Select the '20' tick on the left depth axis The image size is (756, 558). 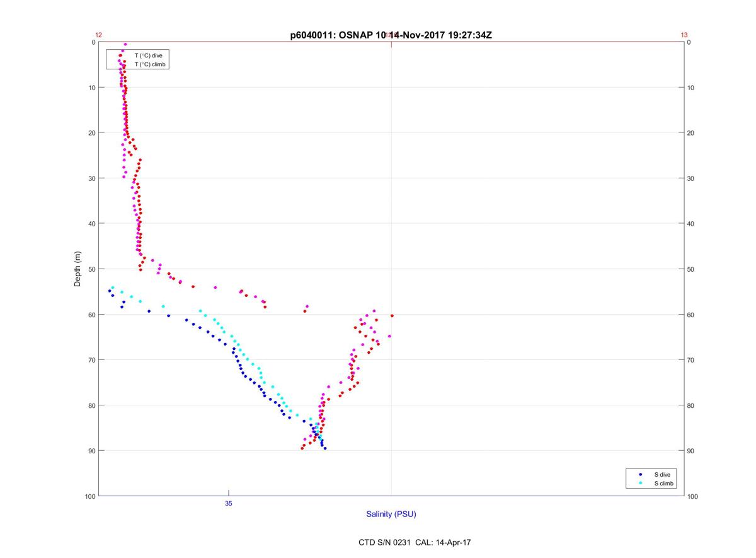91,133
